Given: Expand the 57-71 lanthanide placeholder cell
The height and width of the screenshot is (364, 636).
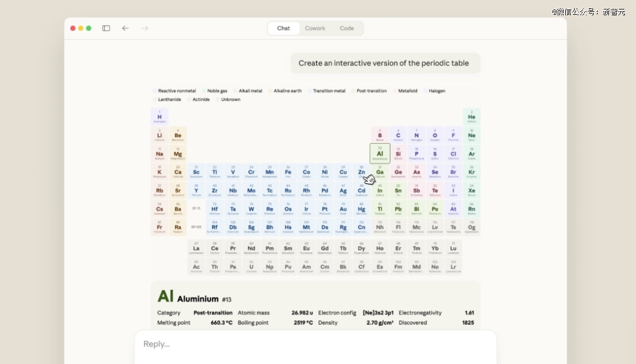Looking at the screenshot, I should (196, 209).
